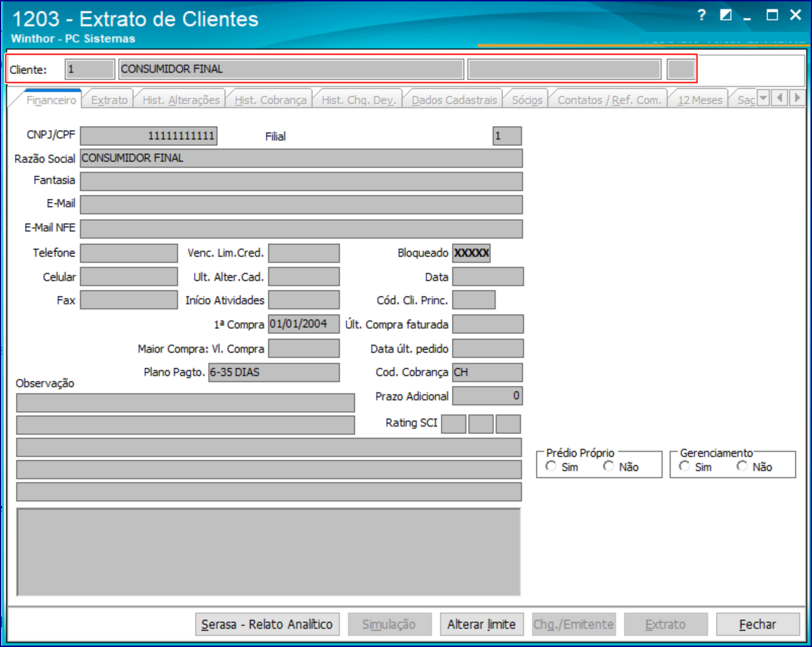Open the Hist. Cobrança tab

[270, 100]
